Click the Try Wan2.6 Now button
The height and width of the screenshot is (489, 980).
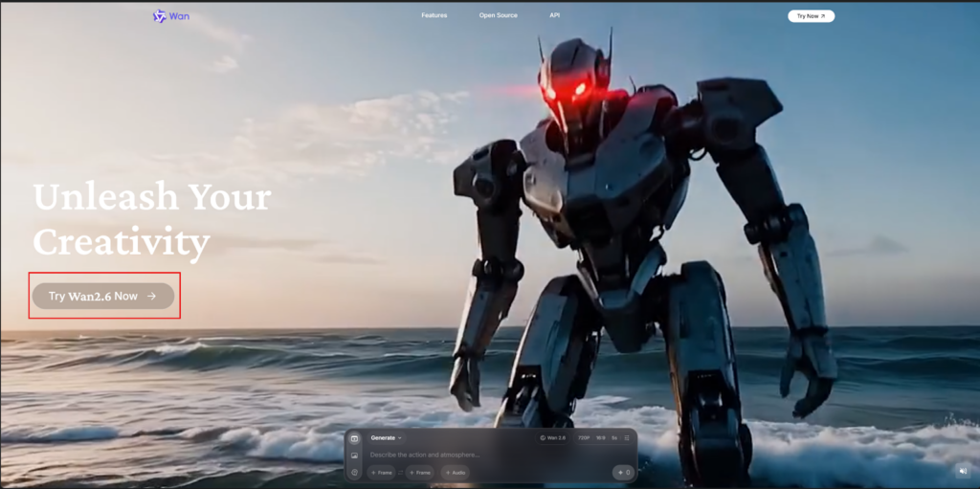103,297
